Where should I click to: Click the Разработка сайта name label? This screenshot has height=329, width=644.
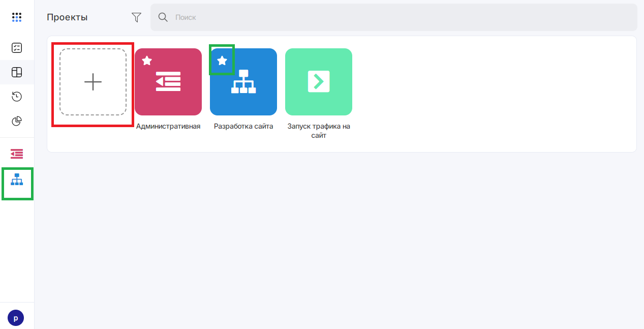243,127
